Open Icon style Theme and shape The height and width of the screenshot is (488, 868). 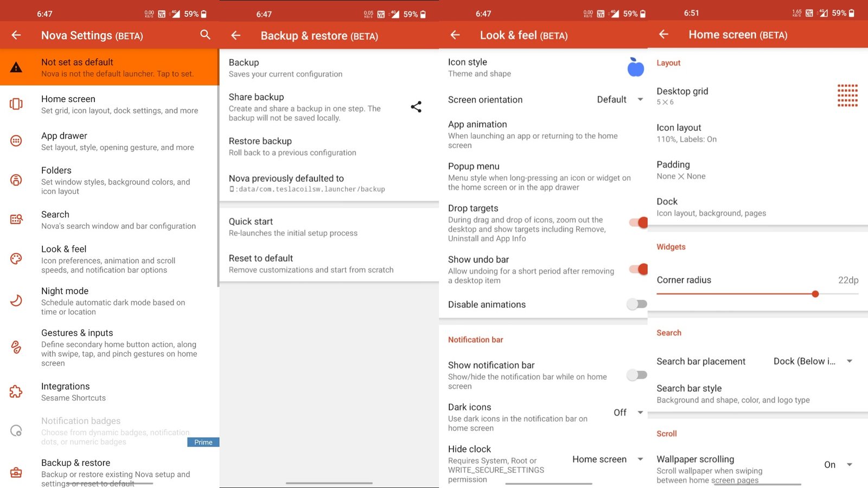click(x=543, y=67)
